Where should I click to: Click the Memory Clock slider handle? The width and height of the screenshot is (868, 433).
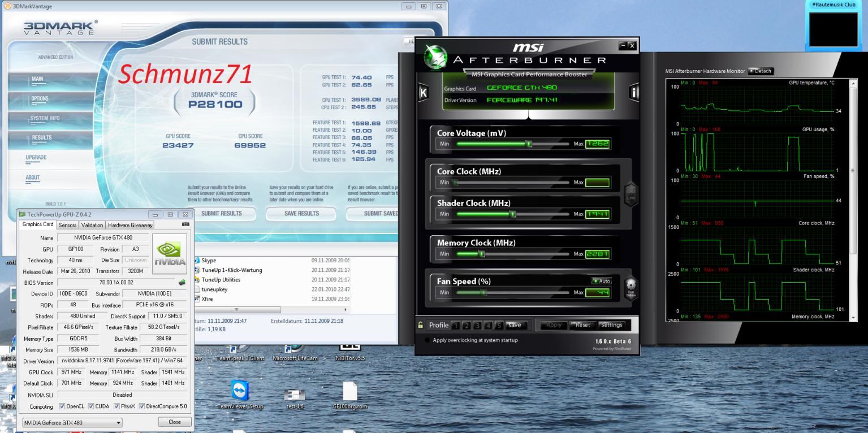[x=482, y=254]
